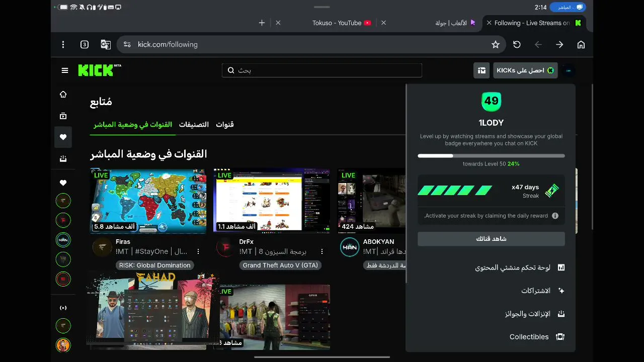The image size is (644, 362).
Task: Close the Following - Live Streams tab
Action: point(489,23)
